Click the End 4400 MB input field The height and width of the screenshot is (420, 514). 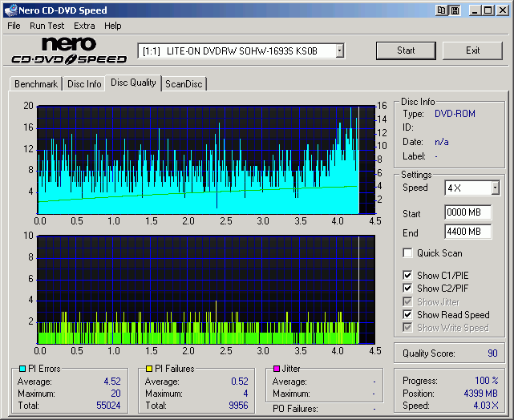click(467, 232)
